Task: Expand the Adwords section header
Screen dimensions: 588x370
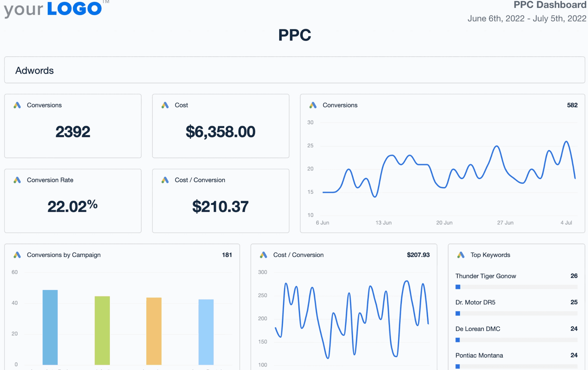Action: pos(296,70)
